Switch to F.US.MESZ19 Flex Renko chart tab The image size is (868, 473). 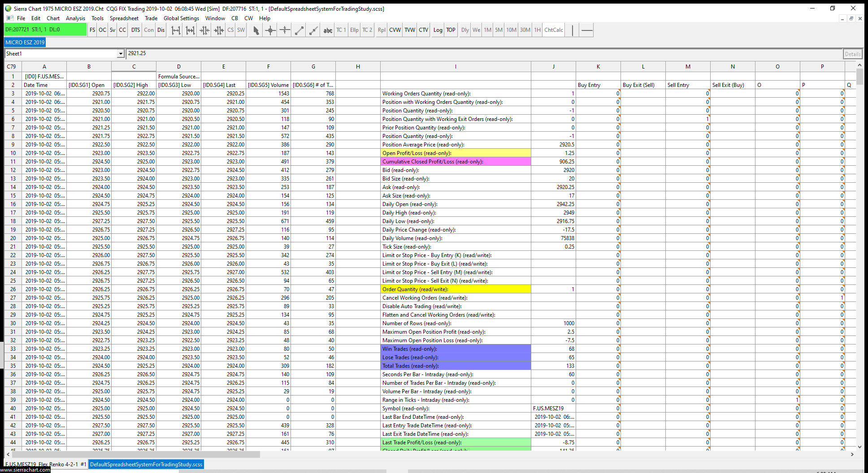pos(46,464)
